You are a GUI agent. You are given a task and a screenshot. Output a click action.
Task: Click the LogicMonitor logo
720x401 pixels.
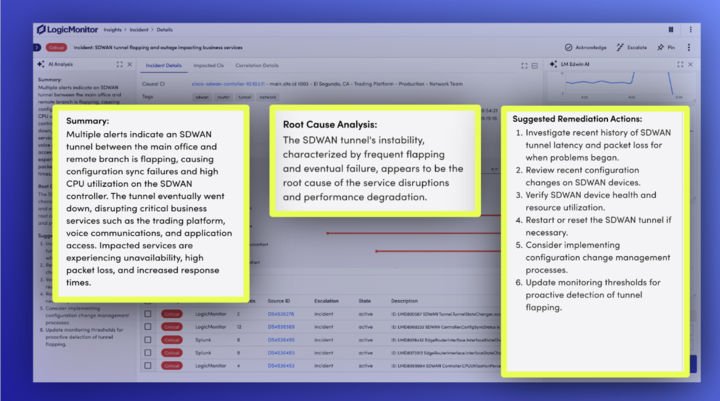coord(68,29)
